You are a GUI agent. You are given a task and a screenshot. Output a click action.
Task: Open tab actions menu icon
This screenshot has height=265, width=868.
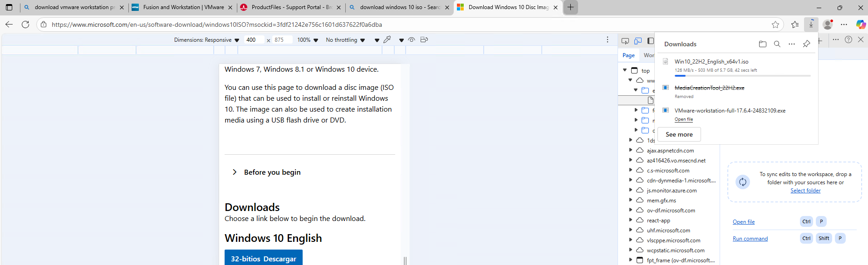(x=9, y=7)
